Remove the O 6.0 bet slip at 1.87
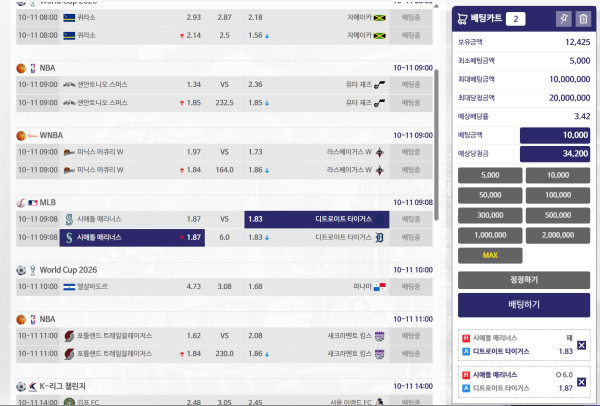Image resolution: width=600 pixels, height=406 pixels. click(582, 379)
